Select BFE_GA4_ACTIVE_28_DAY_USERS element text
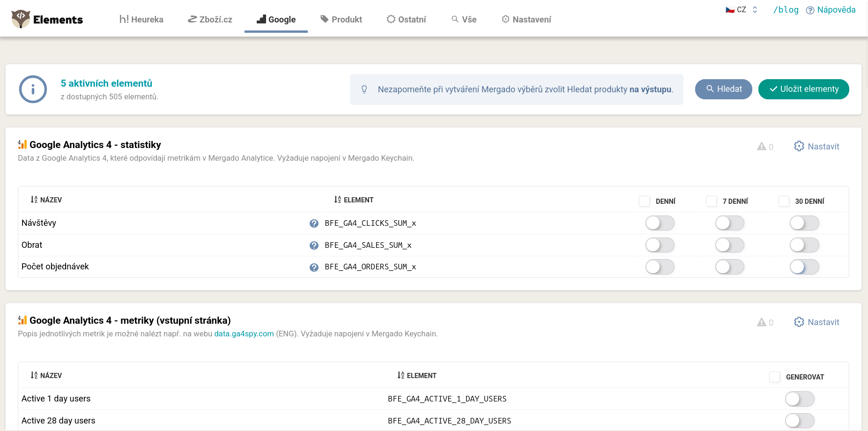The width and height of the screenshot is (868, 431). pyautogui.click(x=450, y=421)
